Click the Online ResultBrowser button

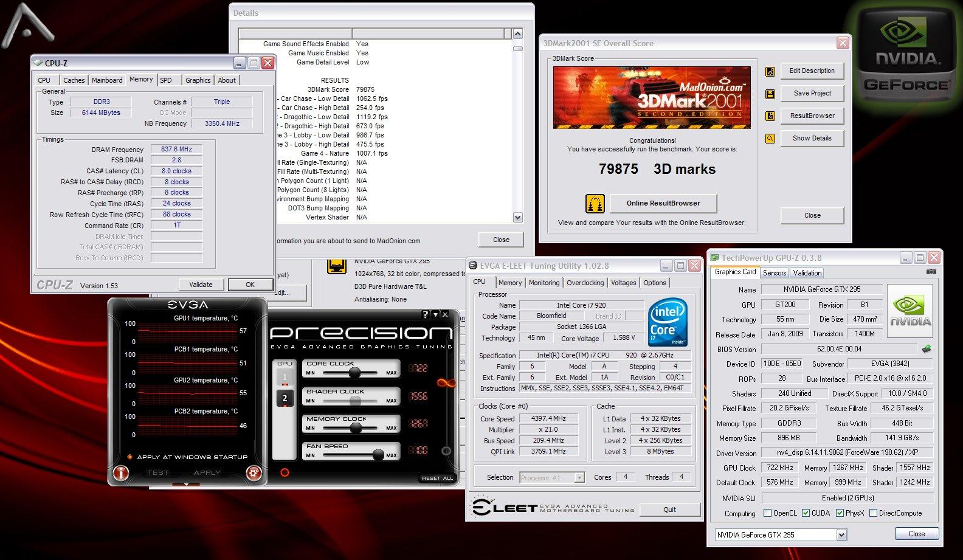point(663,203)
